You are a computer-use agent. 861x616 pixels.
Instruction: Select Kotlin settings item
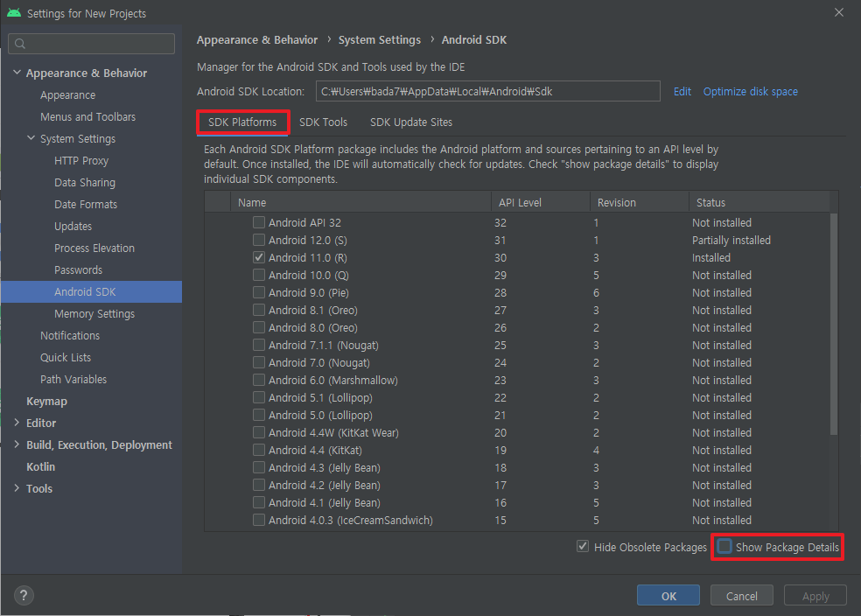point(40,466)
